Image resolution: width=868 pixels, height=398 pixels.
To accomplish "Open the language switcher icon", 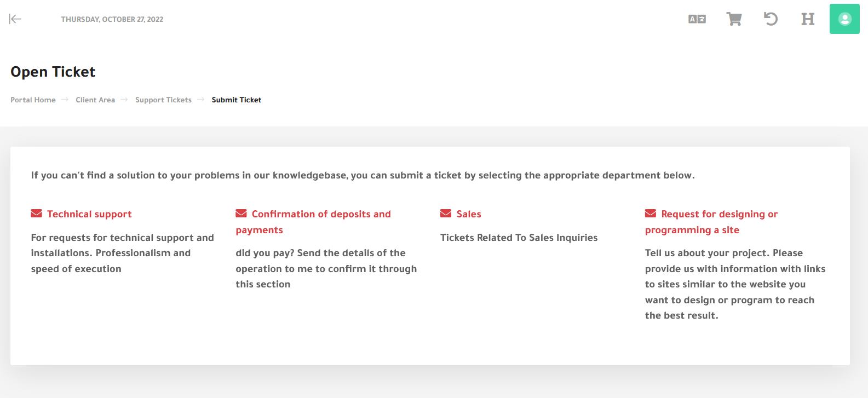I will pyautogui.click(x=696, y=19).
